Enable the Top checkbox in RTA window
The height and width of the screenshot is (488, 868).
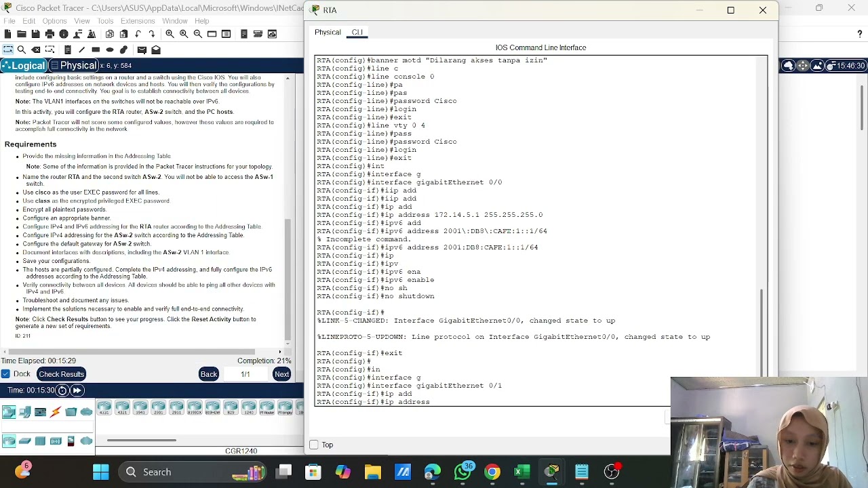(313, 445)
